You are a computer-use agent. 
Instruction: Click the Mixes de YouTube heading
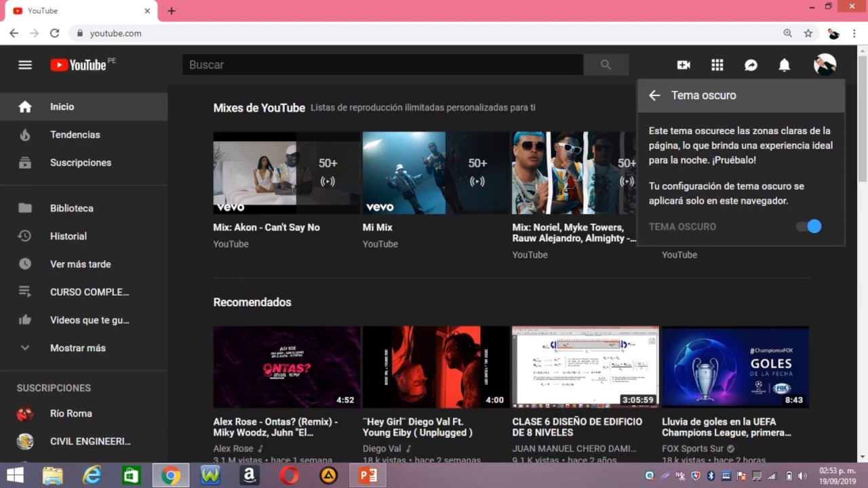259,108
